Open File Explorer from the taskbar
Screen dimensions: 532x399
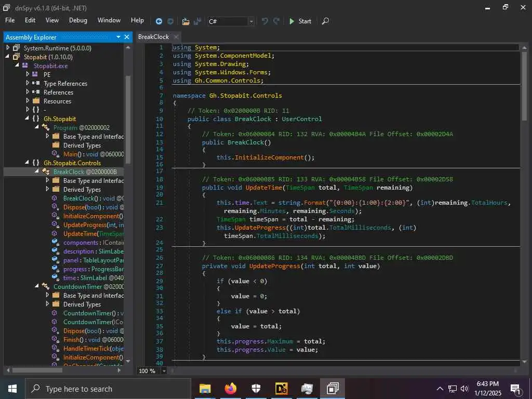pos(205,389)
